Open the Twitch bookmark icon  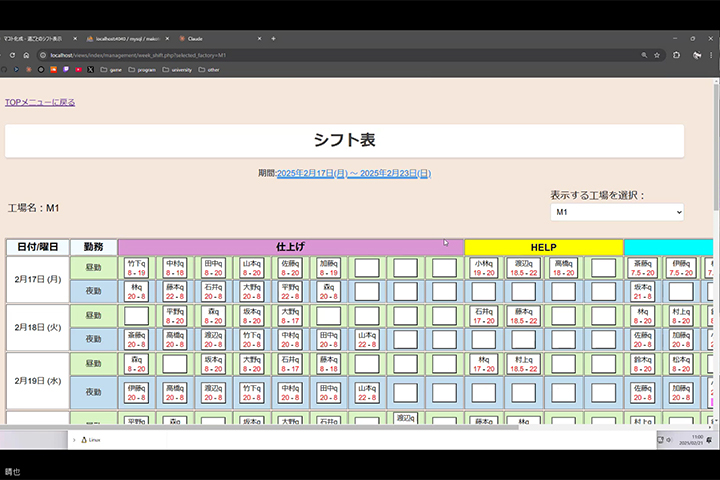pos(66,70)
